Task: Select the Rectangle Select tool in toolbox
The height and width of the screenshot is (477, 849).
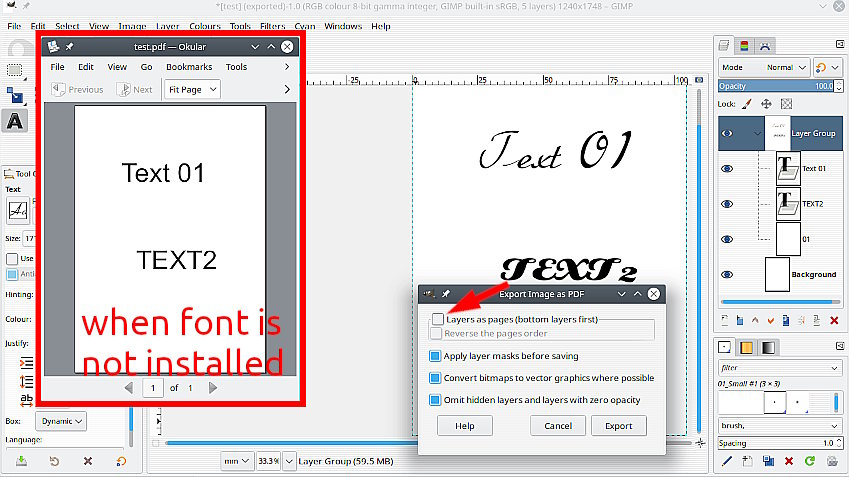Action: click(15, 70)
